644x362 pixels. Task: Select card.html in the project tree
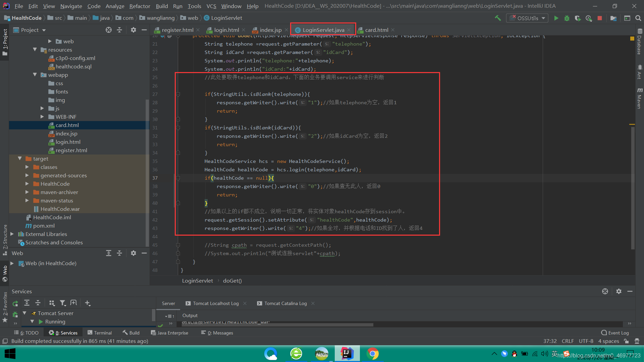67,125
